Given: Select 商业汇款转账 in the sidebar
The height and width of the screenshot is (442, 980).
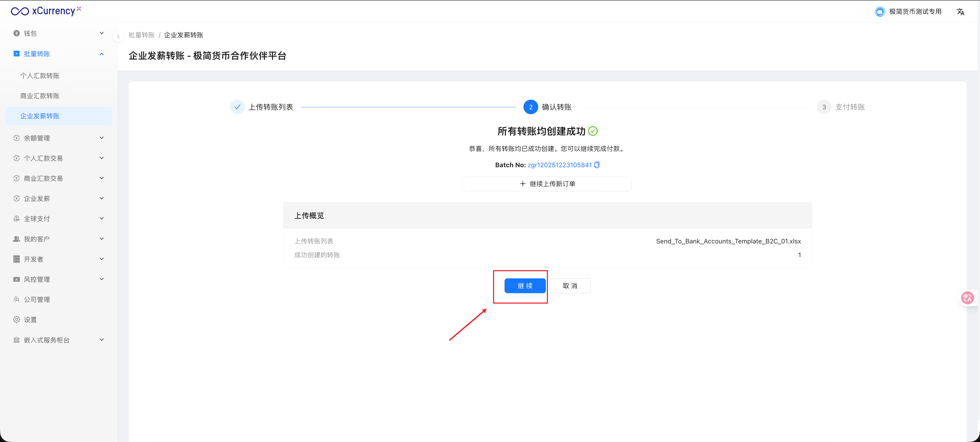Looking at the screenshot, I should point(40,96).
